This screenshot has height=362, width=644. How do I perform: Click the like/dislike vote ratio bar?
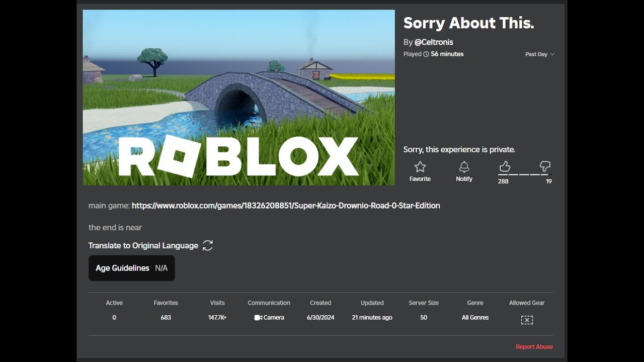[525, 174]
